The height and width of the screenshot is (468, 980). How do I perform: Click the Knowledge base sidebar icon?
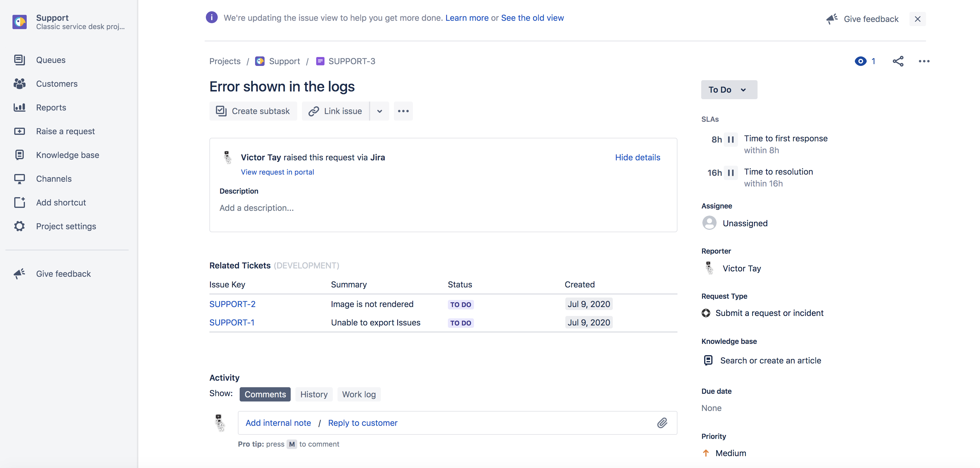tap(19, 155)
